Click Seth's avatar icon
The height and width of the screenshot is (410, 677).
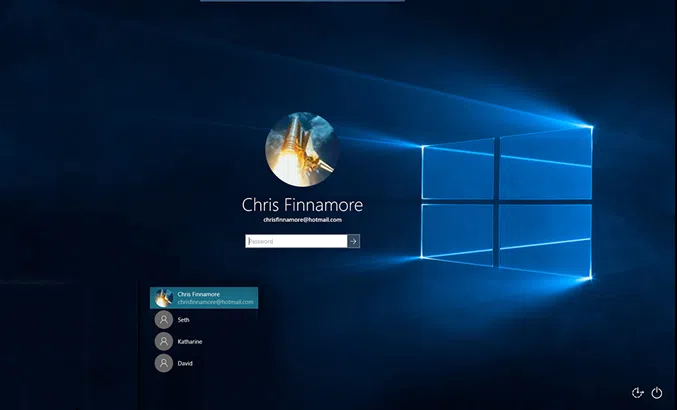point(164,320)
